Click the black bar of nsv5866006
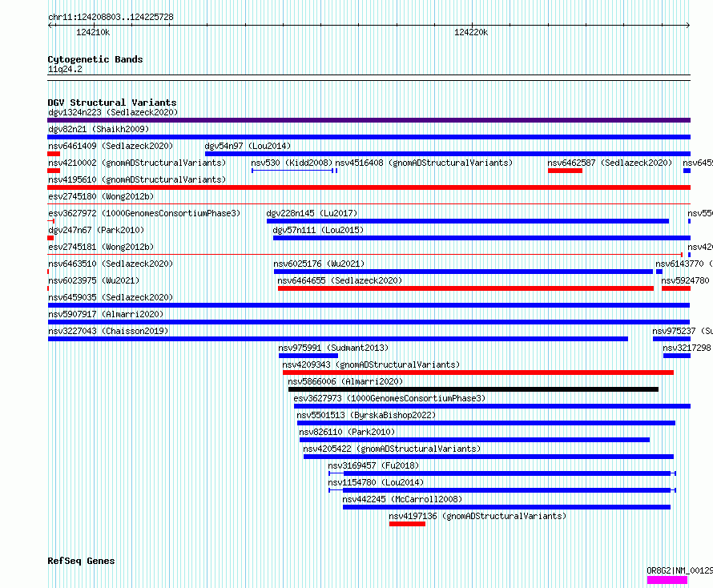 pos(473,389)
